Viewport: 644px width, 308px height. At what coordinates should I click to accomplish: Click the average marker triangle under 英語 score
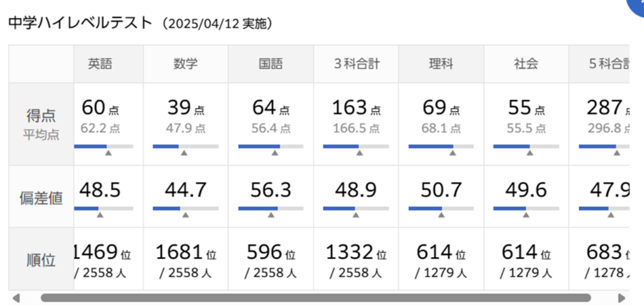coord(108,153)
